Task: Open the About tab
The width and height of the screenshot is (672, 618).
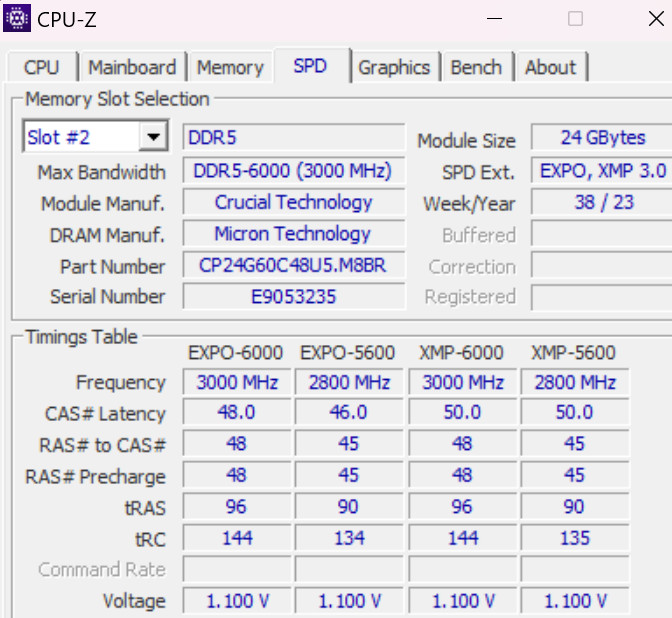Action: pos(551,67)
